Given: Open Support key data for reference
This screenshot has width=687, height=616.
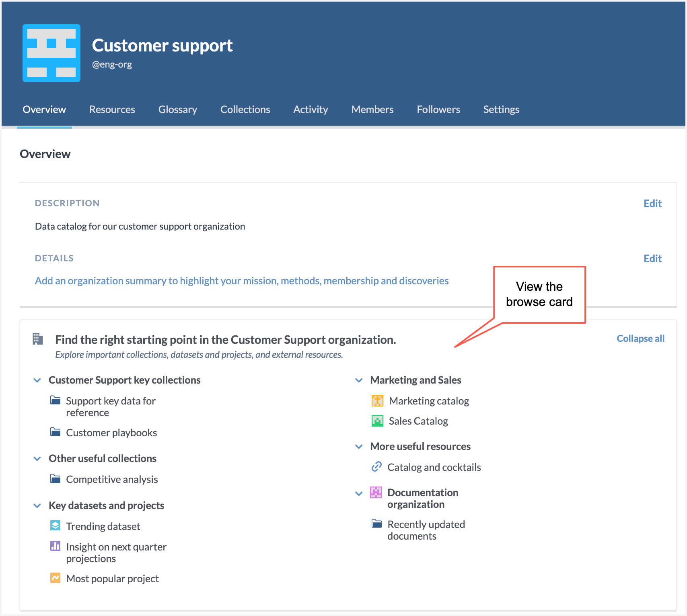Looking at the screenshot, I should coord(111,407).
